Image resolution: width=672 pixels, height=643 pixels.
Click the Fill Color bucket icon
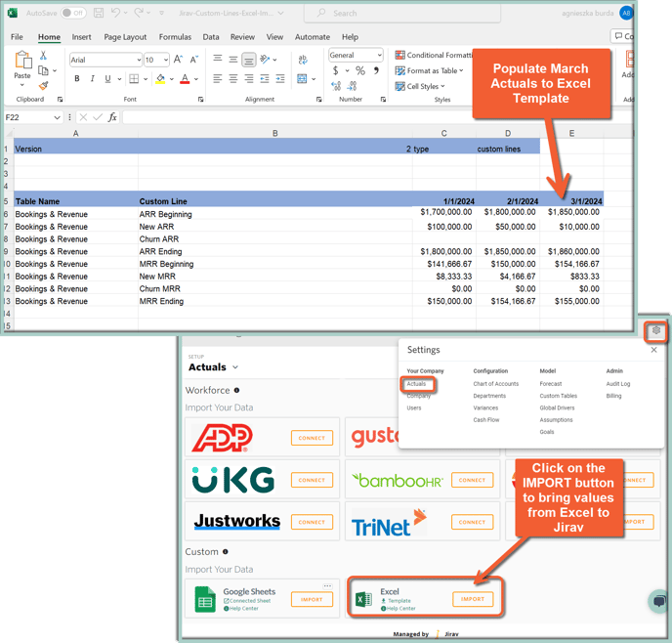click(160, 79)
